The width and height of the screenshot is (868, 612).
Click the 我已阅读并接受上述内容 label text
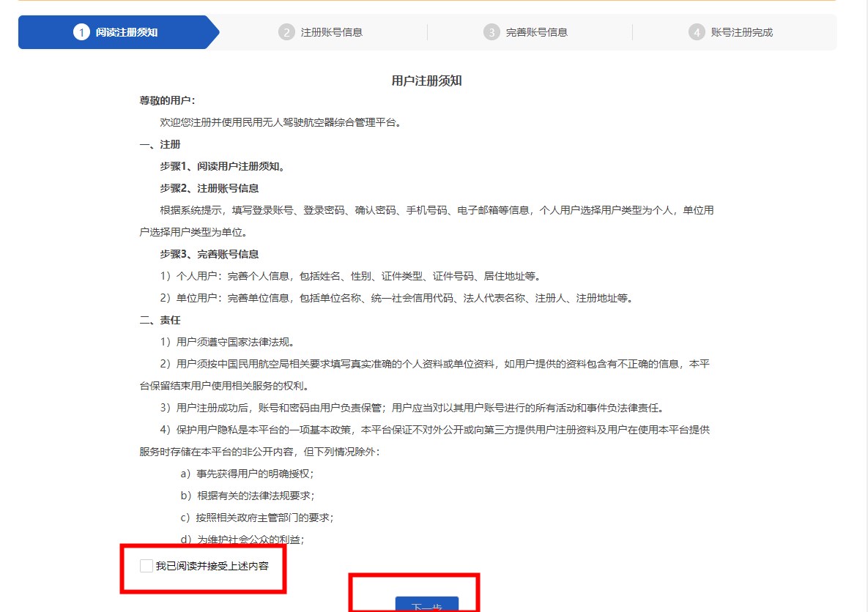(x=212, y=566)
